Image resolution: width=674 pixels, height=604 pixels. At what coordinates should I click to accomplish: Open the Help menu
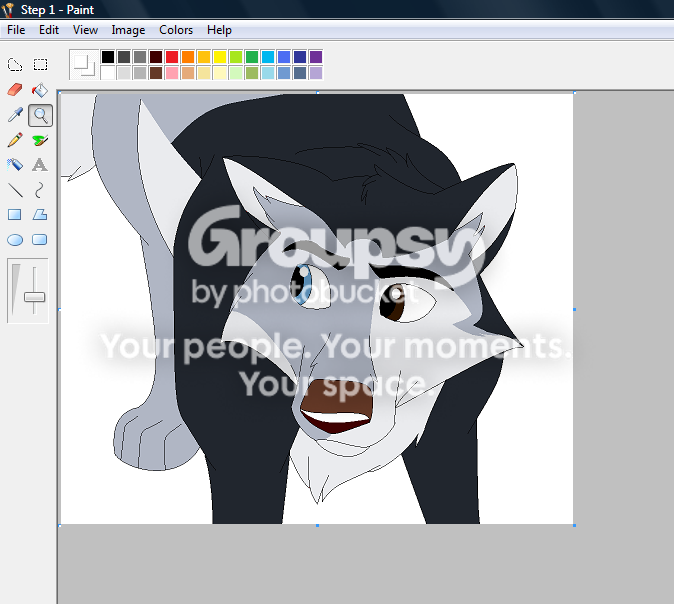coord(219,30)
